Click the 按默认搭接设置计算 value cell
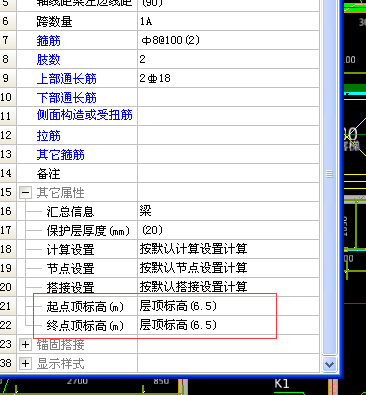The image size is (366, 395). pyautogui.click(x=228, y=287)
